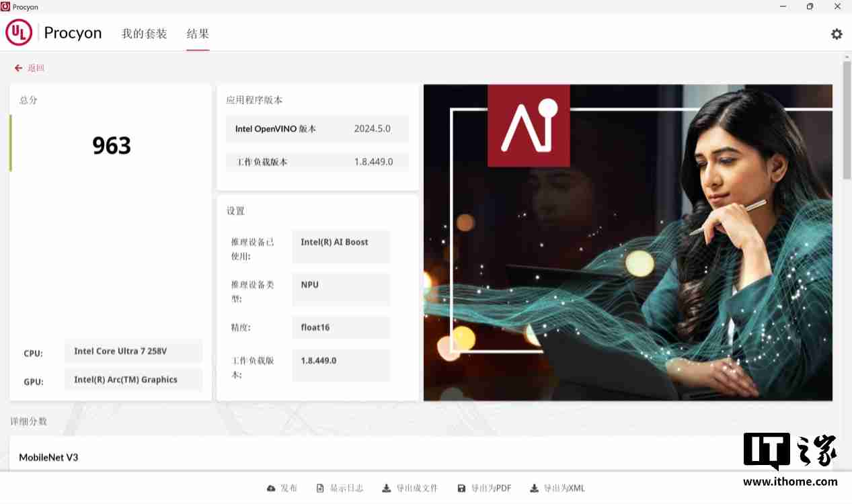852x504 pixels.
Task: Open the Procyon settings gear
Action: pos(836,34)
